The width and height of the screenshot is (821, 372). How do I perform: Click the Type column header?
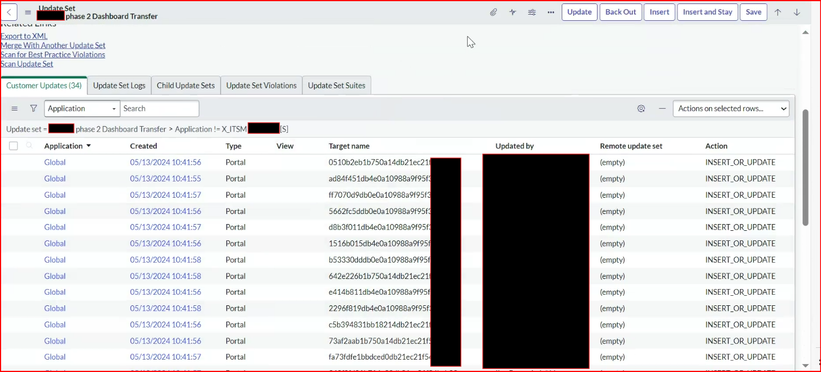234,146
